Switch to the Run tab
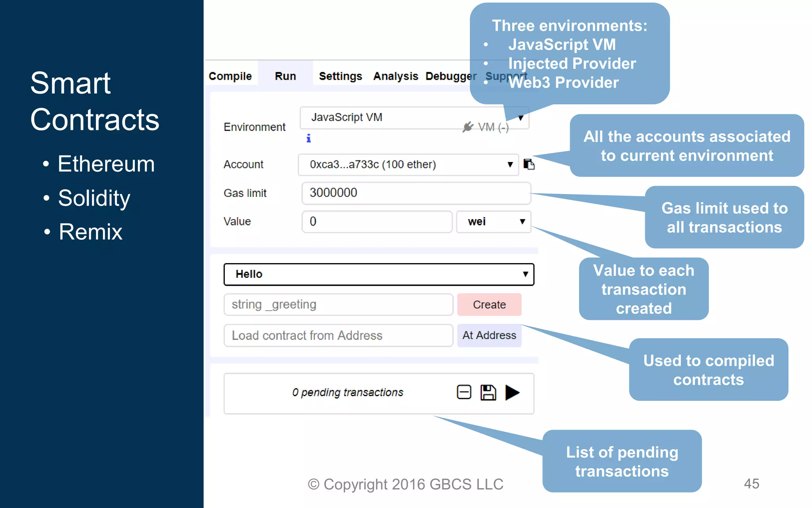 [x=285, y=76]
